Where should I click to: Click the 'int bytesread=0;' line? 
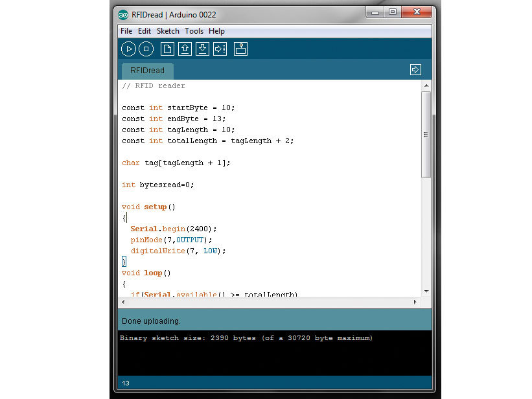pyautogui.click(x=157, y=185)
